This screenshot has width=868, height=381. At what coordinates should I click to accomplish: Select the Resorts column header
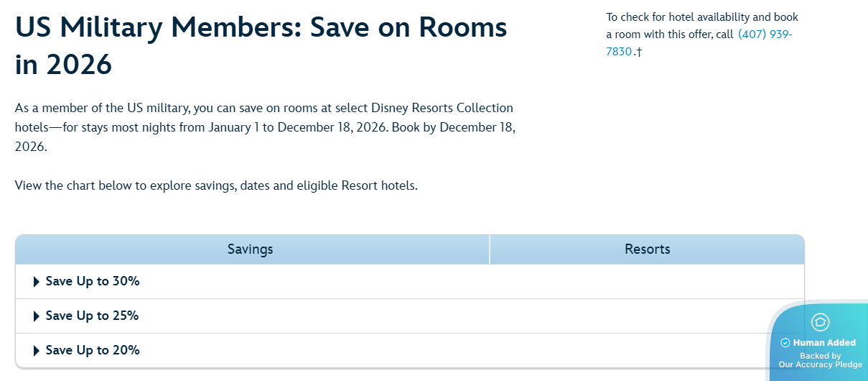[647, 249]
